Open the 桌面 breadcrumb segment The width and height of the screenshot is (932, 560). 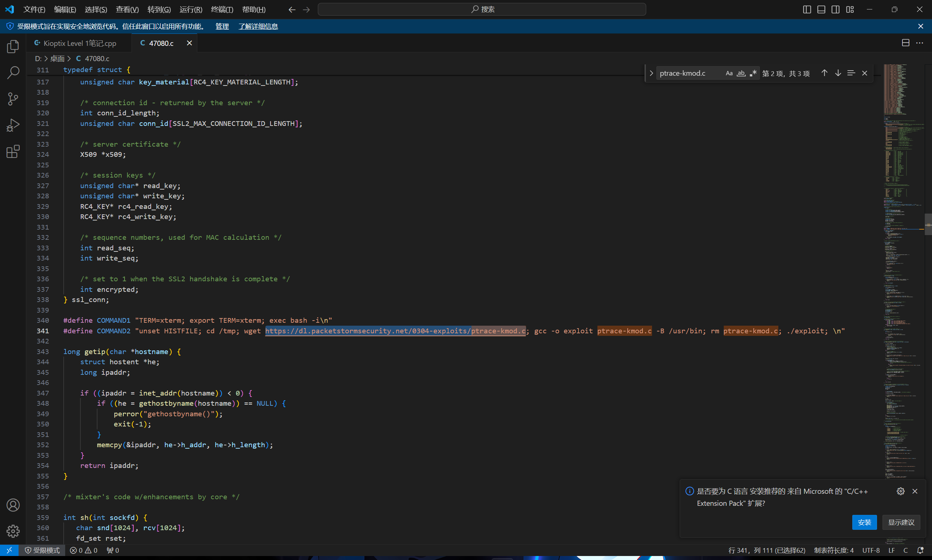58,59
